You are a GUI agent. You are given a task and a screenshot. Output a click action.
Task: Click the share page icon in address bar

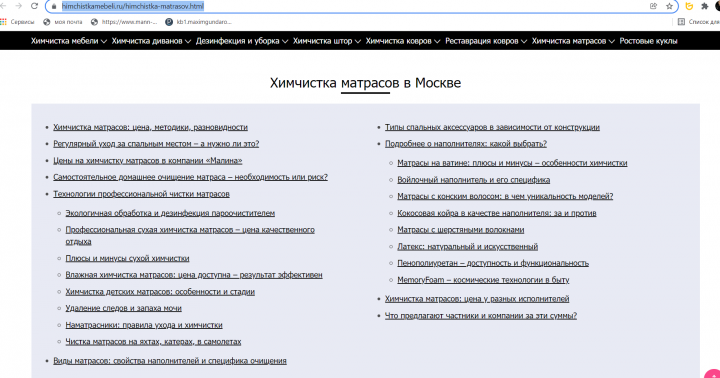653,6
